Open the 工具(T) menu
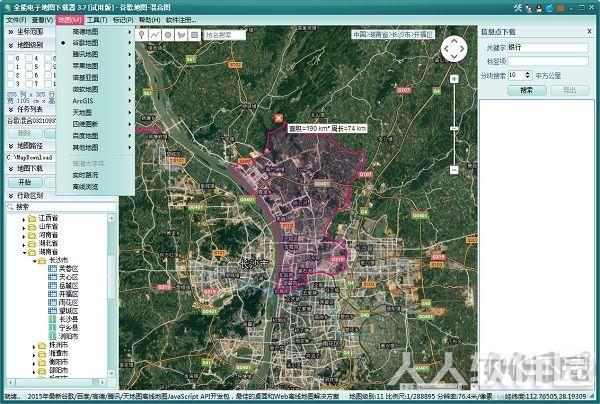600x404 pixels. tap(97, 20)
